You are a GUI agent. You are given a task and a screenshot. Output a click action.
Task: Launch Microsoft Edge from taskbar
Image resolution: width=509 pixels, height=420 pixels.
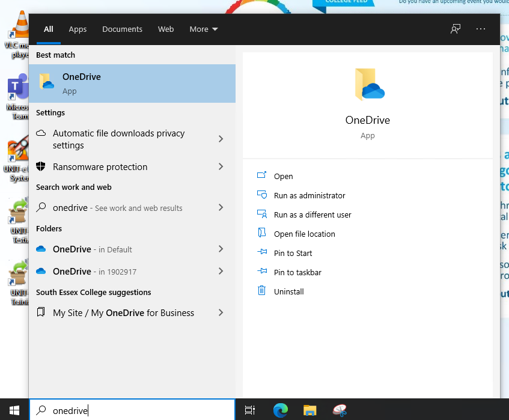click(x=281, y=410)
